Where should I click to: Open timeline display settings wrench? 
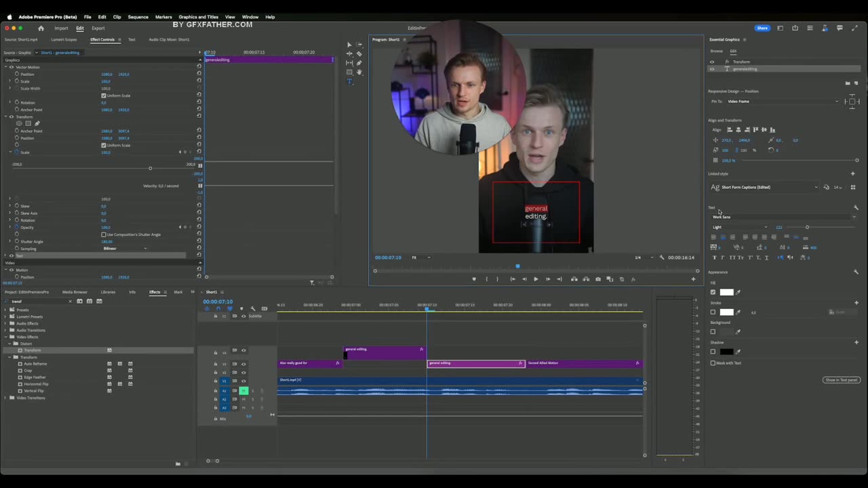pyautogui.click(x=253, y=308)
